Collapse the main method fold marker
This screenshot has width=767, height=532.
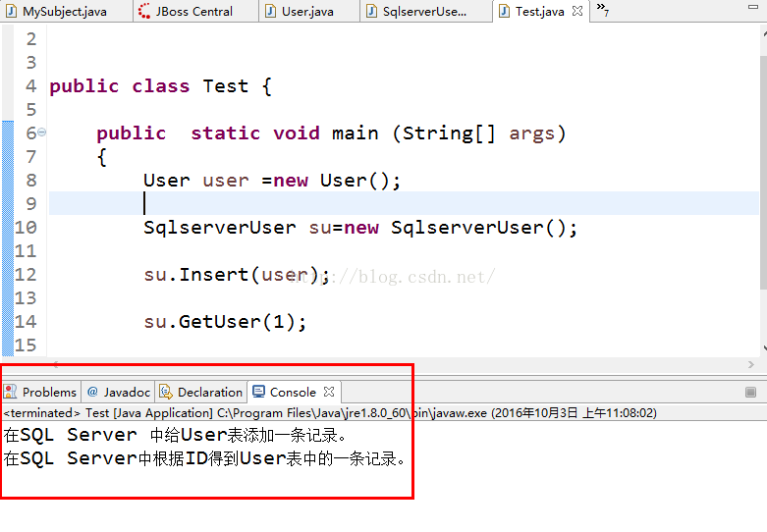click(42, 133)
